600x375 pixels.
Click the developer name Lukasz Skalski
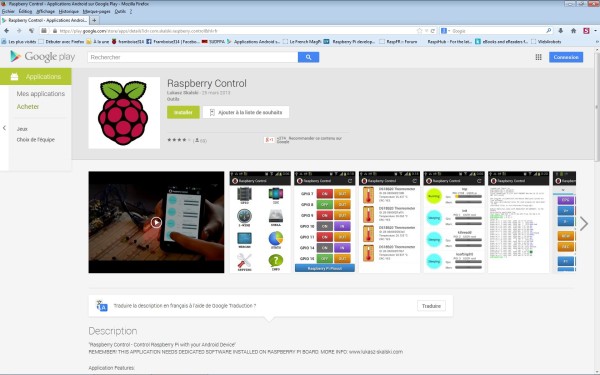point(183,93)
